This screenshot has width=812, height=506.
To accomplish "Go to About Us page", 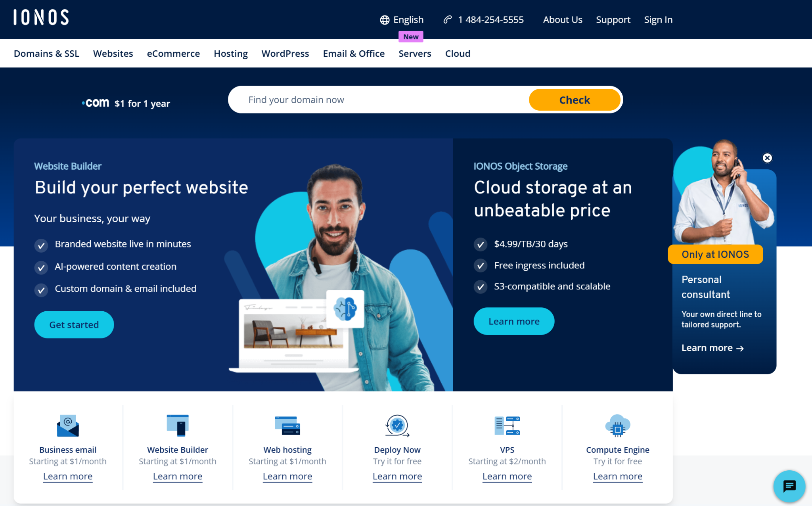I will [x=563, y=20].
